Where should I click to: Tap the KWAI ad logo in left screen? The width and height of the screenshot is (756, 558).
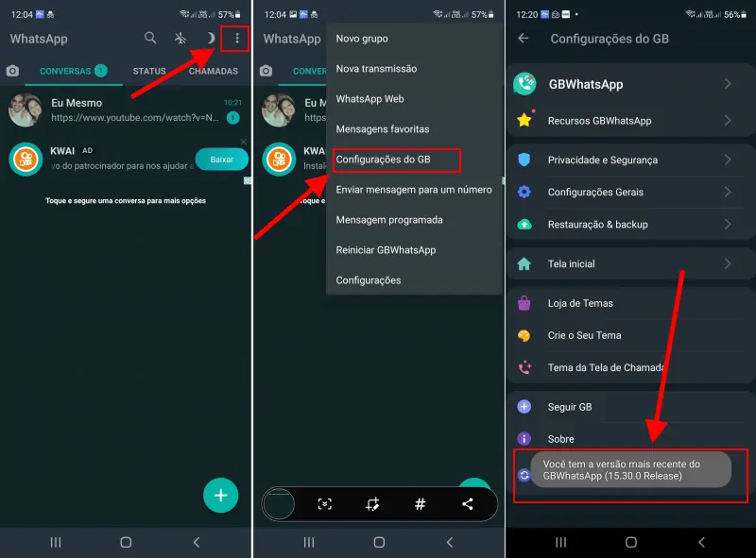point(26,159)
